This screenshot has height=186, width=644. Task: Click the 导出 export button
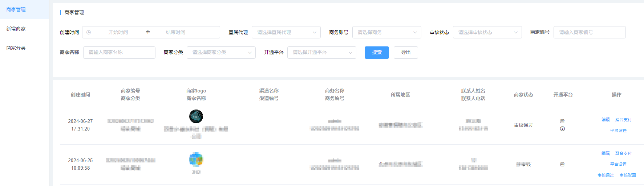tap(406, 53)
